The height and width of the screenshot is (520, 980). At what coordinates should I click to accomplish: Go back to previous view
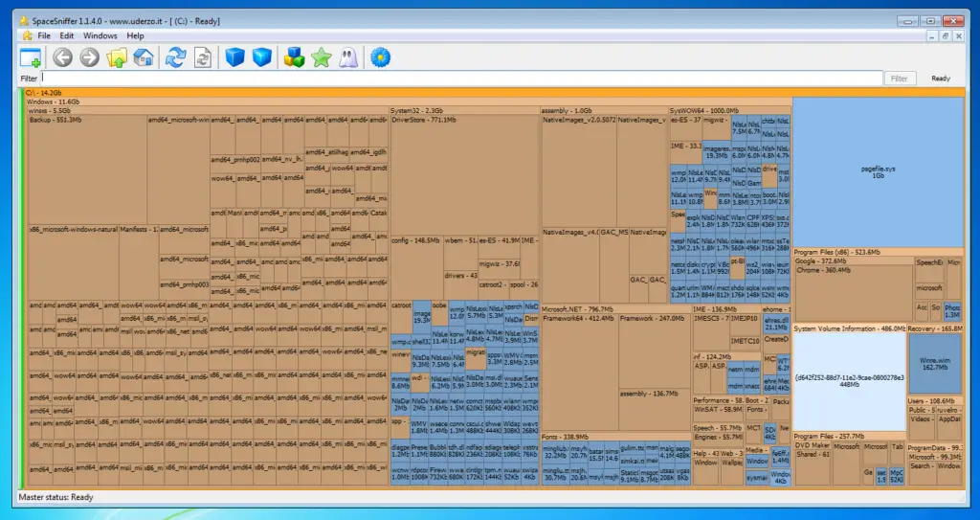pyautogui.click(x=62, y=57)
